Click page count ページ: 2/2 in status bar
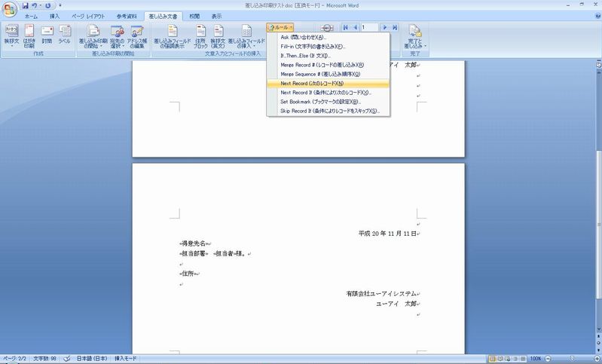This screenshot has height=364, width=602. point(14,358)
